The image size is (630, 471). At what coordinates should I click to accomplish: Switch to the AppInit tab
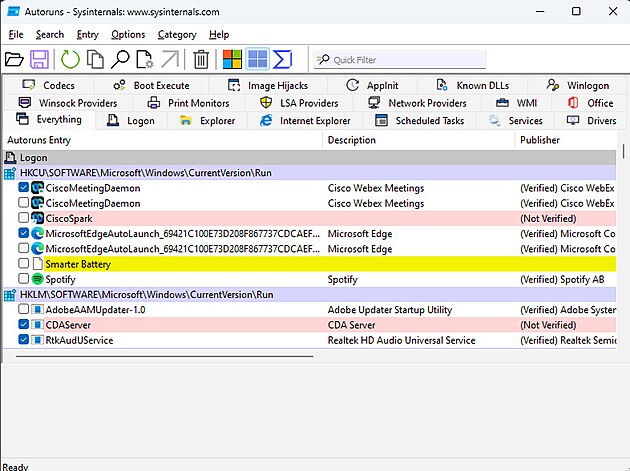pos(372,85)
